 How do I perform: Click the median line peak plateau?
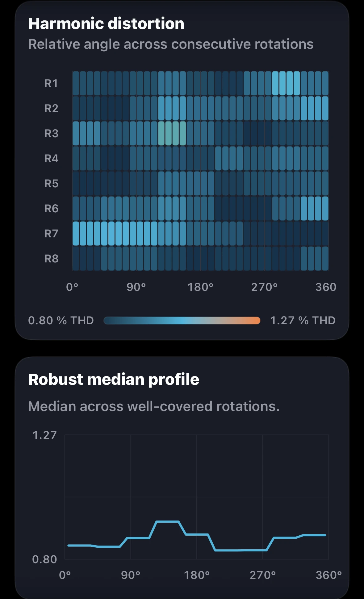(167, 522)
